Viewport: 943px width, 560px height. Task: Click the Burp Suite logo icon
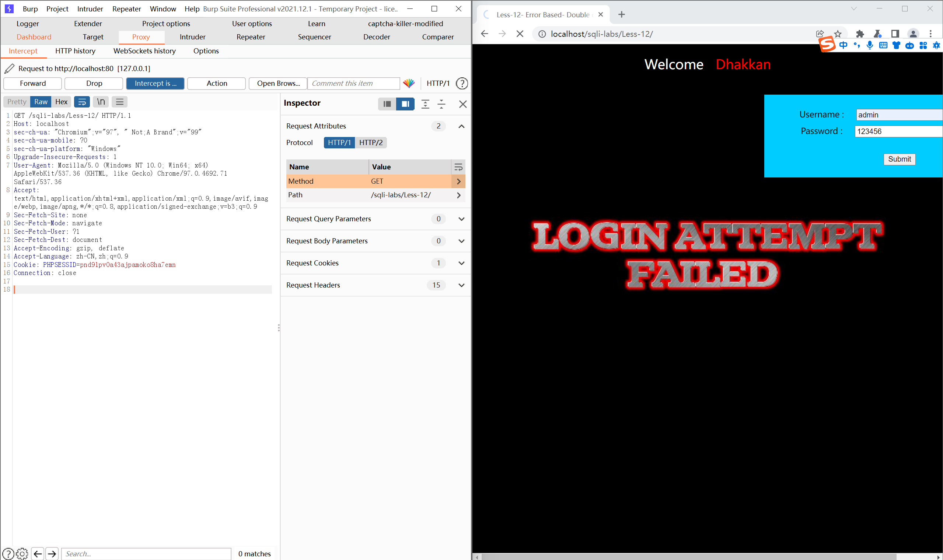tap(9, 9)
